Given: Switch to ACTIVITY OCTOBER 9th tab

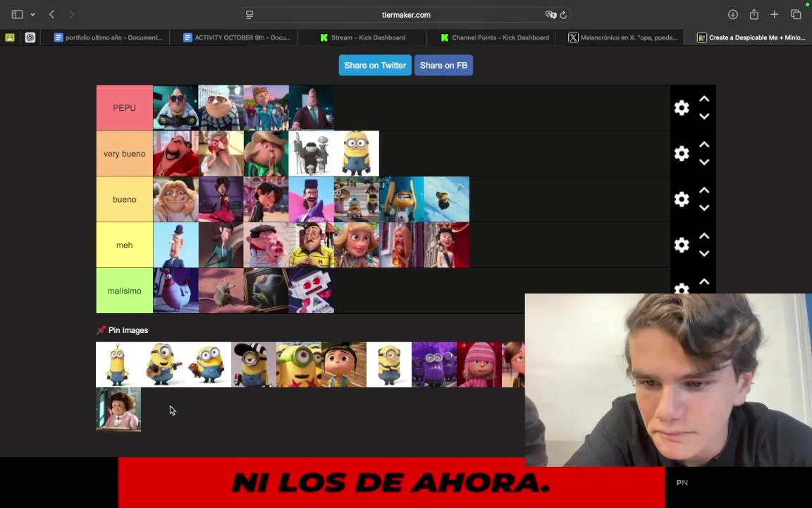Looking at the screenshot, I should click(x=237, y=37).
